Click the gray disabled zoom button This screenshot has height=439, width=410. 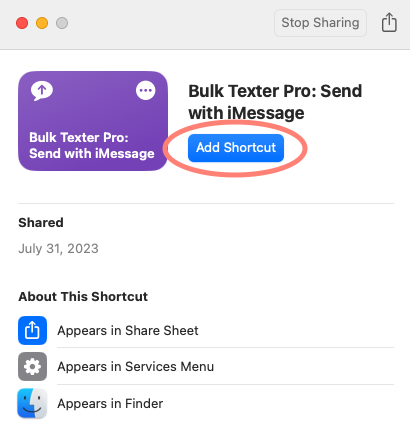(62, 23)
